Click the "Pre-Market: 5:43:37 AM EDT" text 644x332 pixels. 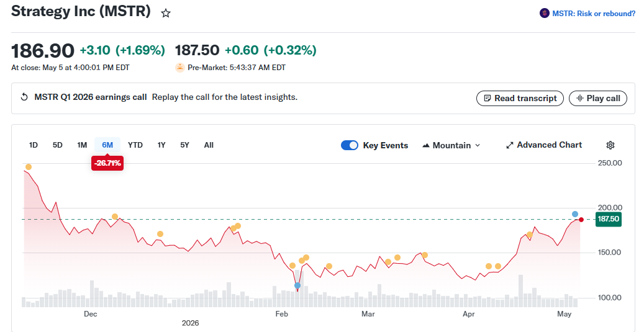[x=237, y=68]
